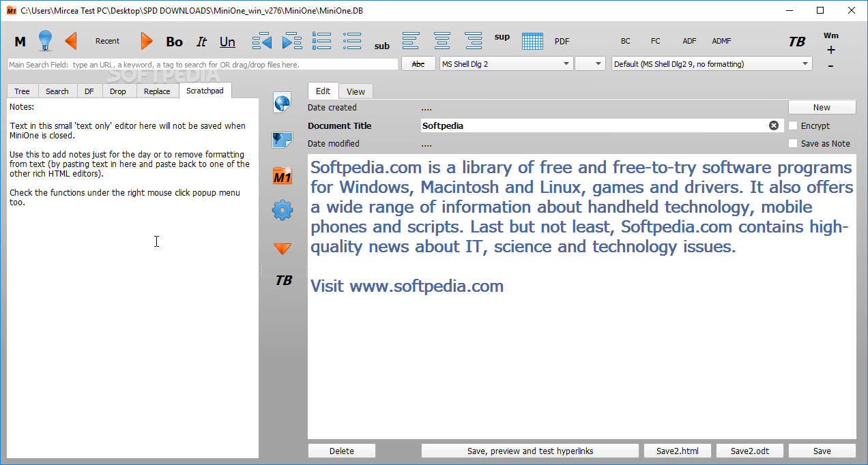The image size is (868, 465).
Task: Click the Main Search Field
Action: click(203, 64)
